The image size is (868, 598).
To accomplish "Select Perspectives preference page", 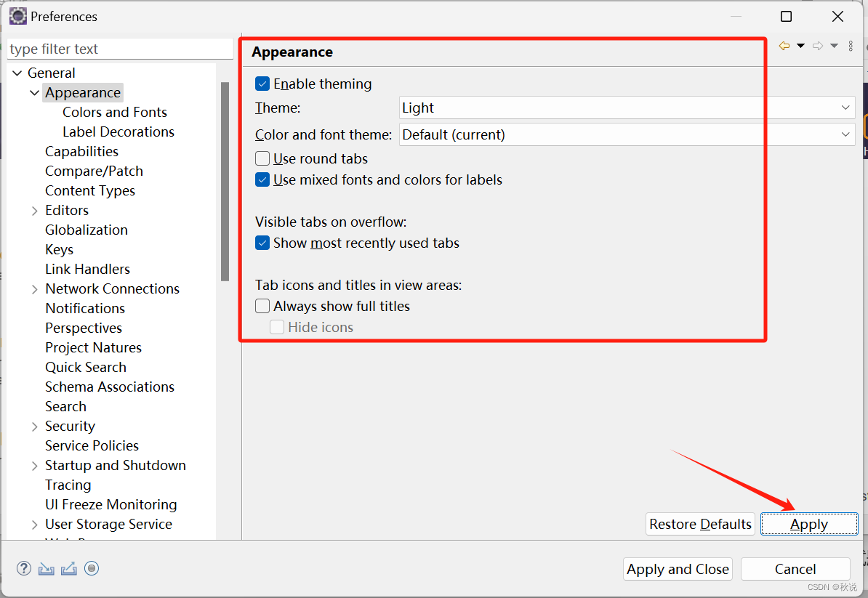I will 84,328.
